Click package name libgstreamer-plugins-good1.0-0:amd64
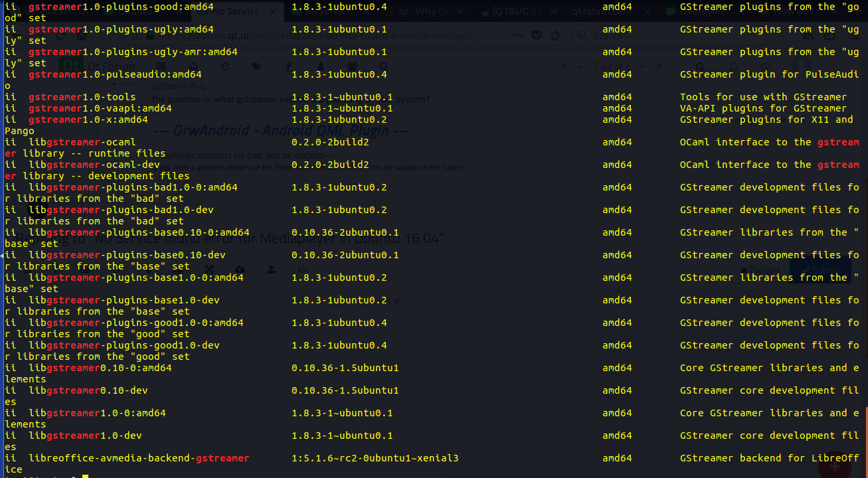The width and height of the screenshot is (868, 478). click(136, 323)
